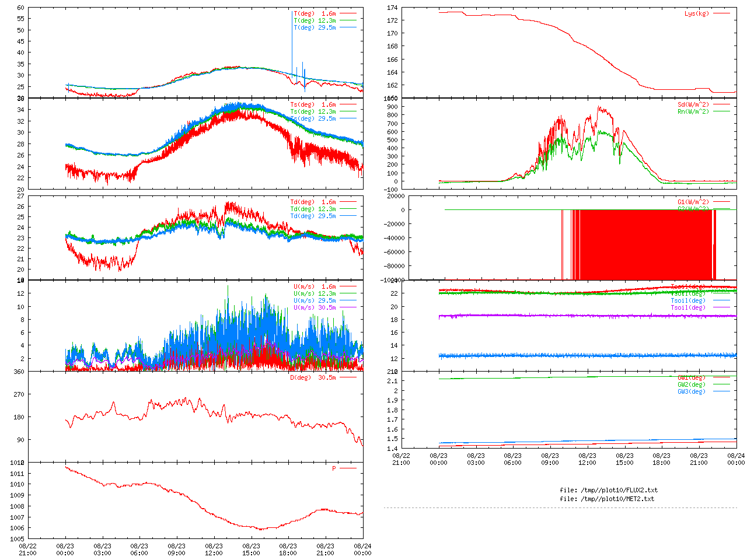
Task: Click the "GW3(deg)" legend label
Action: pos(691,391)
